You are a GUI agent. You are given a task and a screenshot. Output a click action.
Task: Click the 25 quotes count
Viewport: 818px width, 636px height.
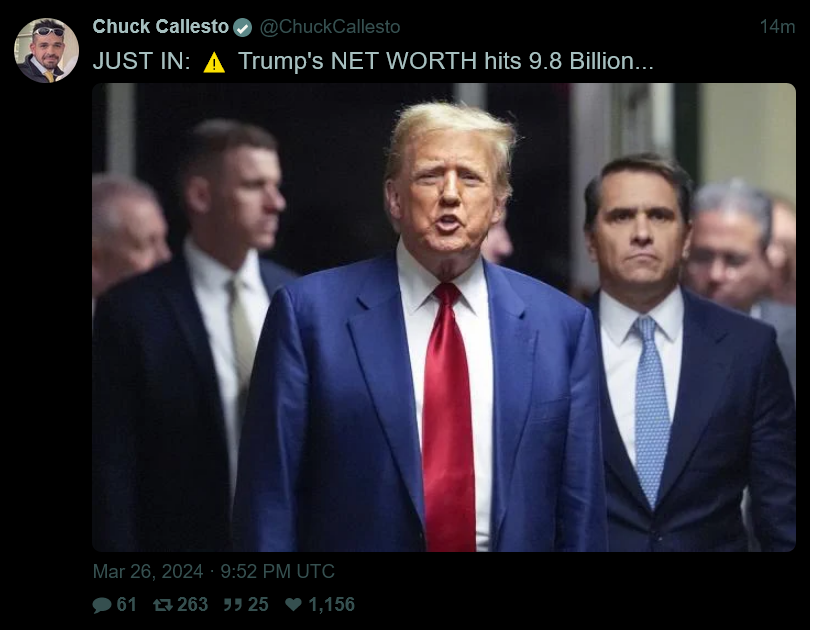point(258,604)
